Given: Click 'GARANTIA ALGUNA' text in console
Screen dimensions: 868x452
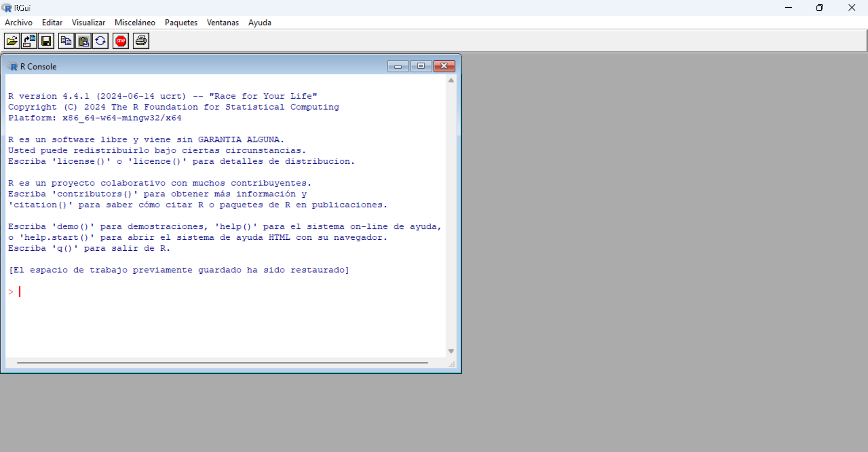Looking at the screenshot, I should (x=241, y=139).
